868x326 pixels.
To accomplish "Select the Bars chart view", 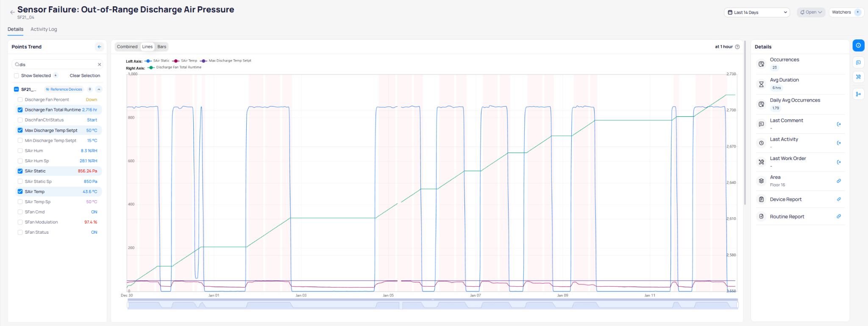I will pyautogui.click(x=162, y=47).
